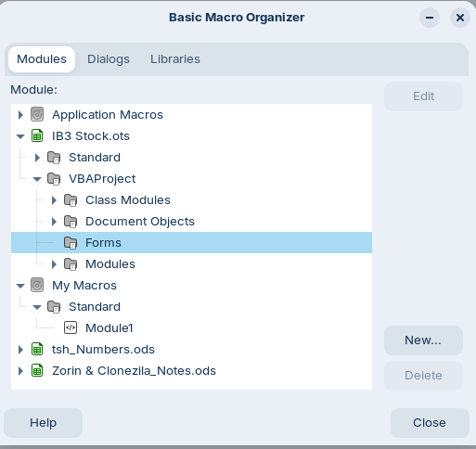Collapse the My Macros tree node
The height and width of the screenshot is (449, 476).
click(20, 286)
